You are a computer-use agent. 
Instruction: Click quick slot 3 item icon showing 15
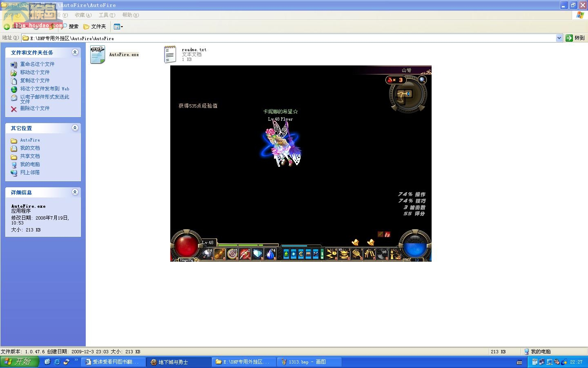(x=232, y=254)
